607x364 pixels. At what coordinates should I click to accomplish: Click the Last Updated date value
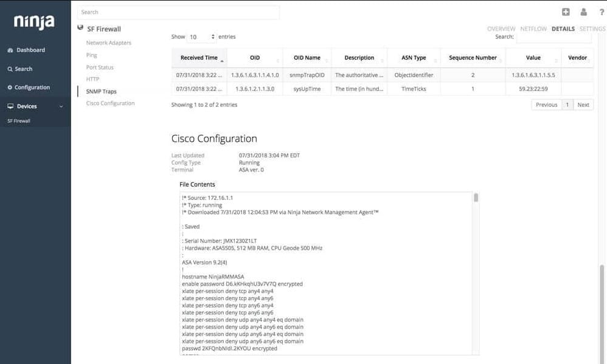point(269,155)
